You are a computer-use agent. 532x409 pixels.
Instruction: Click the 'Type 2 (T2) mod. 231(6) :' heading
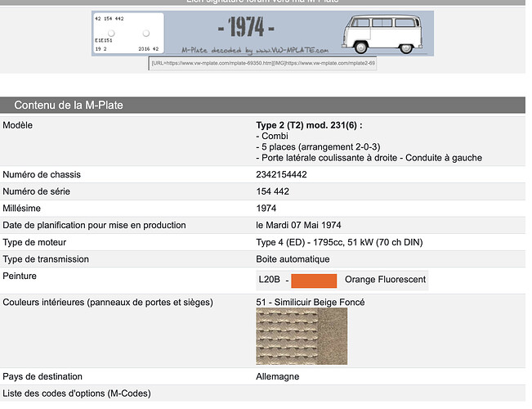(309, 125)
